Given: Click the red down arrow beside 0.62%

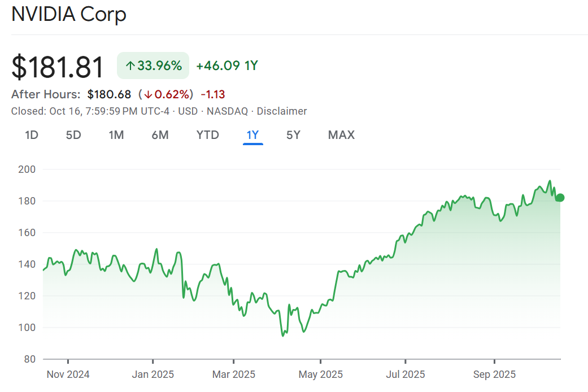Looking at the screenshot, I should (x=147, y=94).
